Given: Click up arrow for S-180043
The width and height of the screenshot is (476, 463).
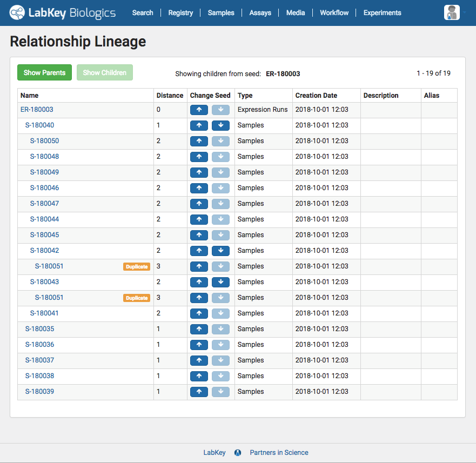Looking at the screenshot, I should 199,282.
